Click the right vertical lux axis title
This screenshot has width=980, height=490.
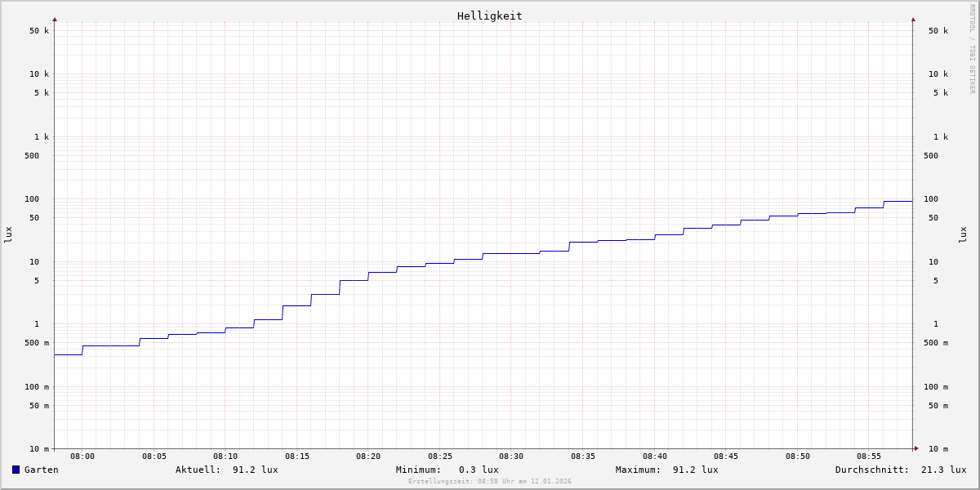(x=963, y=234)
